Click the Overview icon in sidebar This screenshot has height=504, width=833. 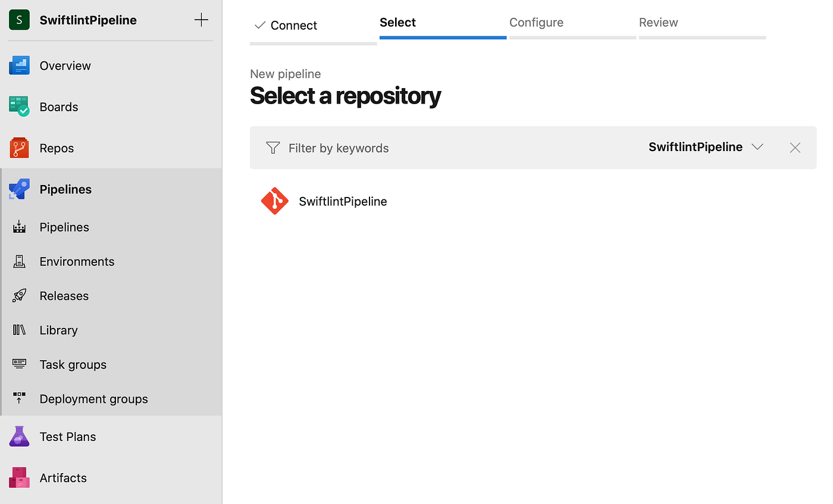point(19,65)
